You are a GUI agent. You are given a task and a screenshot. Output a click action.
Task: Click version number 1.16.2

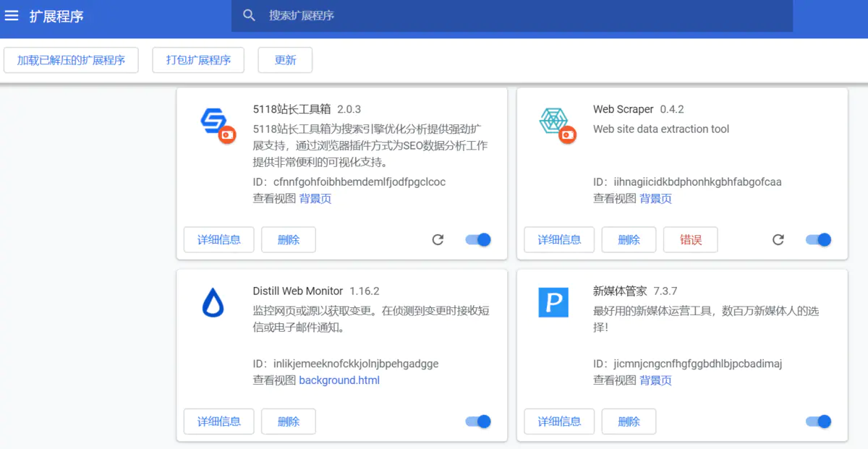[x=365, y=291]
